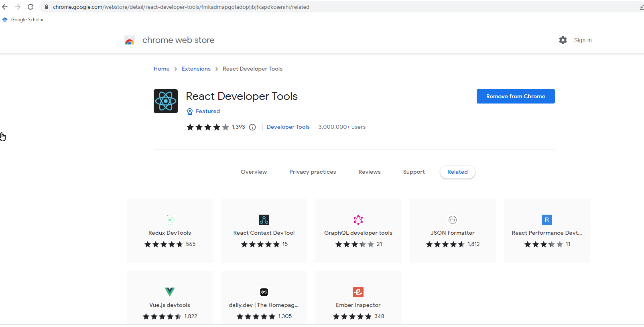This screenshot has width=644, height=327.
Task: Click the React Context DevTool icon
Action: pos(264,219)
